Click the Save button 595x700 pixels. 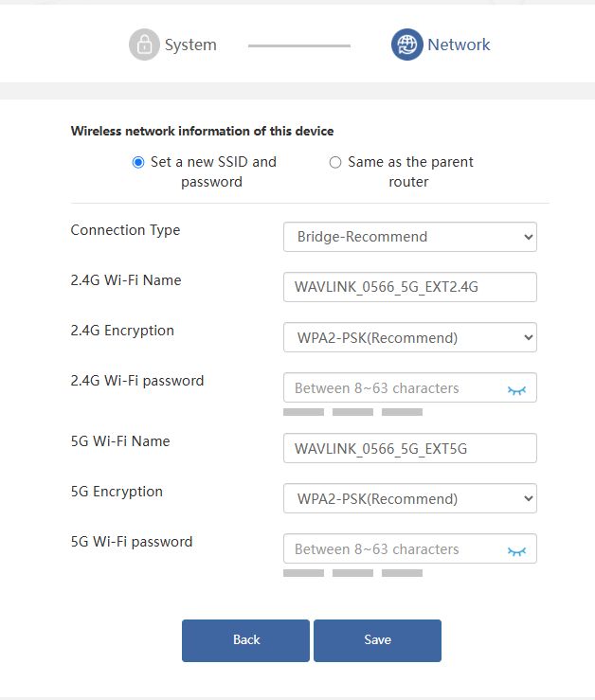point(377,640)
